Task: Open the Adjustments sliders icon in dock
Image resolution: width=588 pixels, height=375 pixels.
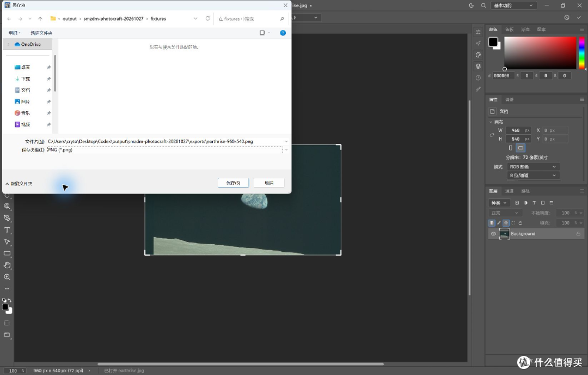Action: point(478,32)
